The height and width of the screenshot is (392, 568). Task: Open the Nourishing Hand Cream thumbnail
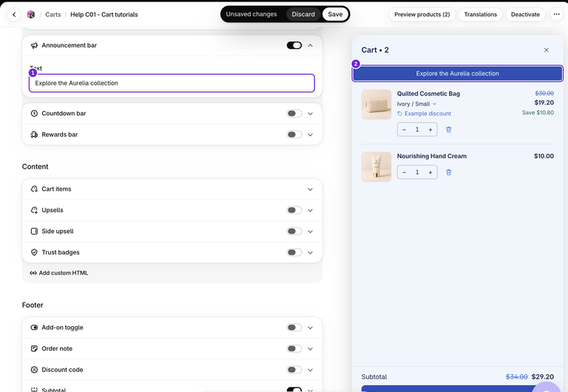[x=376, y=166]
